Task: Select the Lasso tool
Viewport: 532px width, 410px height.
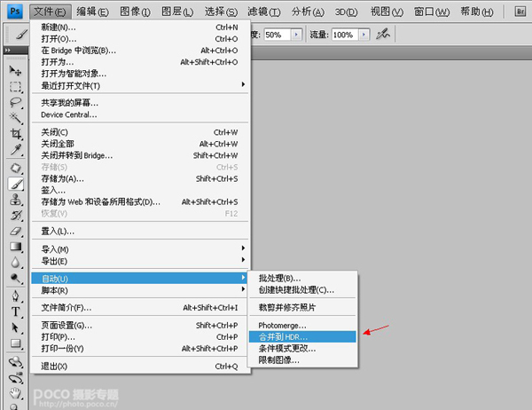Action: (15, 103)
